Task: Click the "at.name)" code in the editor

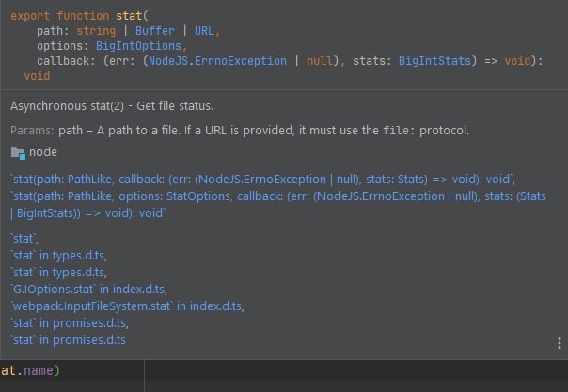Action: (x=31, y=371)
